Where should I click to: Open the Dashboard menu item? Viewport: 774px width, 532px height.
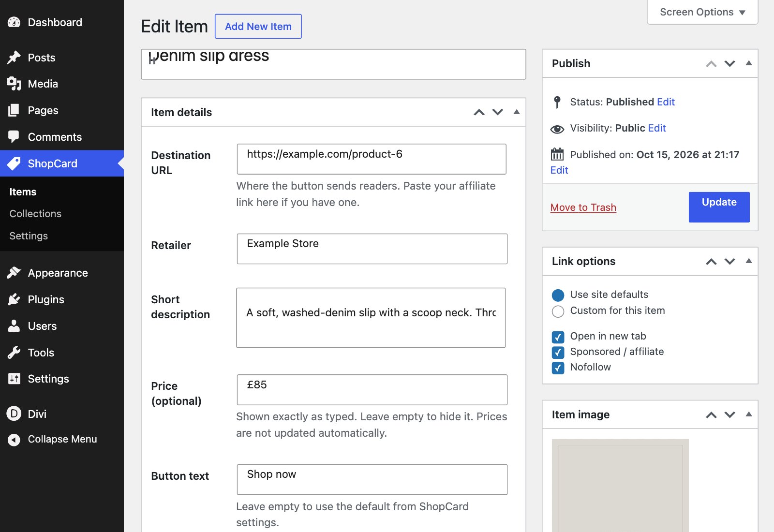click(62, 22)
